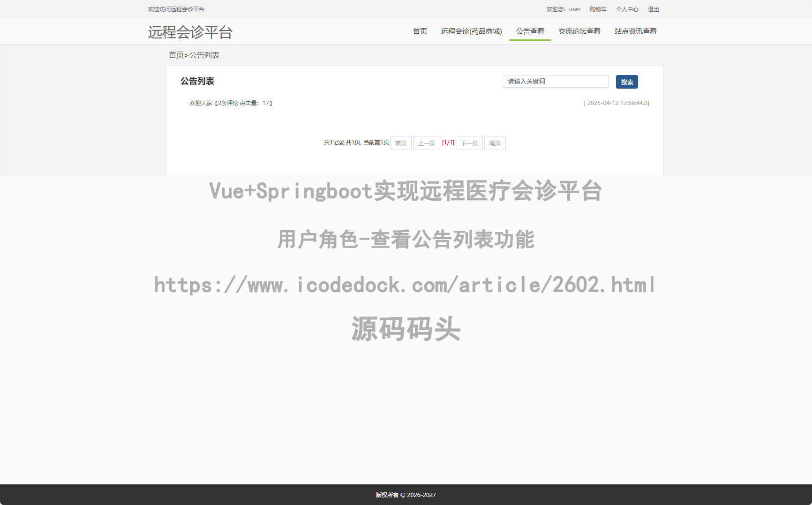Open 远程会诊(药品商城) section

coord(471,31)
